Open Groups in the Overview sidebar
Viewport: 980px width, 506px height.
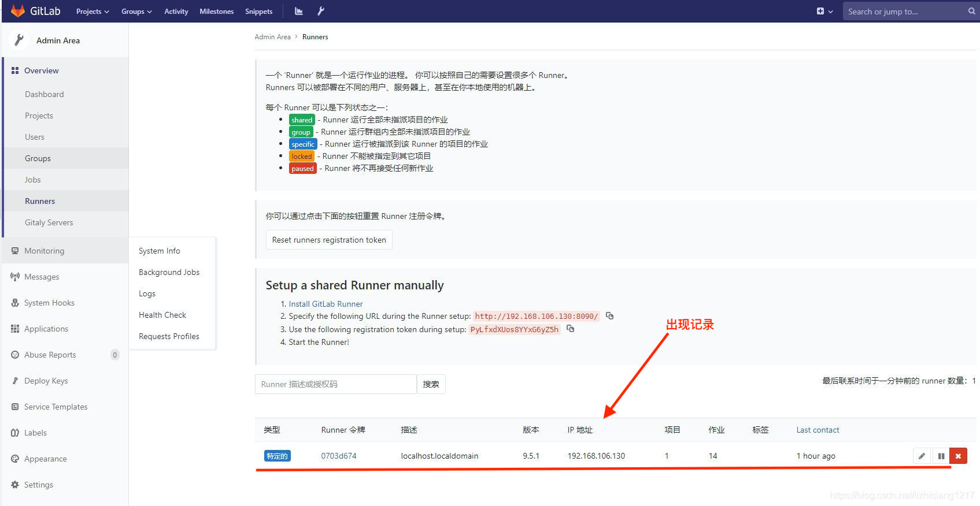[x=38, y=158]
